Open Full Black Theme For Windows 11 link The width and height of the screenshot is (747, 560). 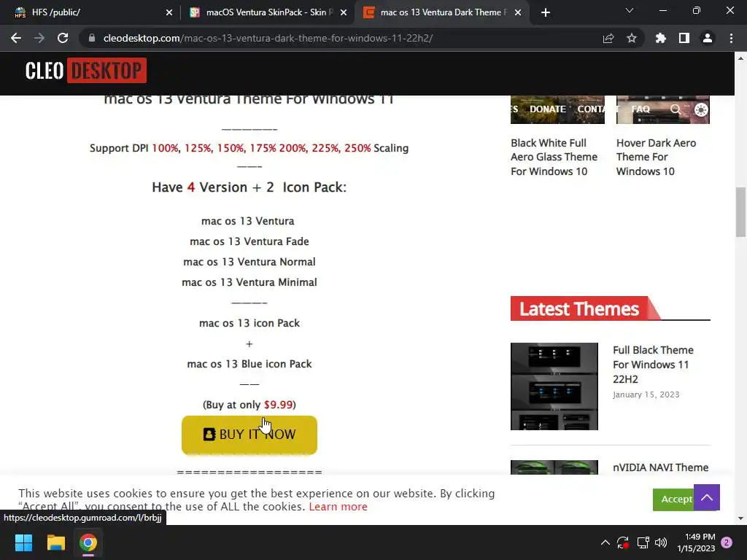(653, 365)
